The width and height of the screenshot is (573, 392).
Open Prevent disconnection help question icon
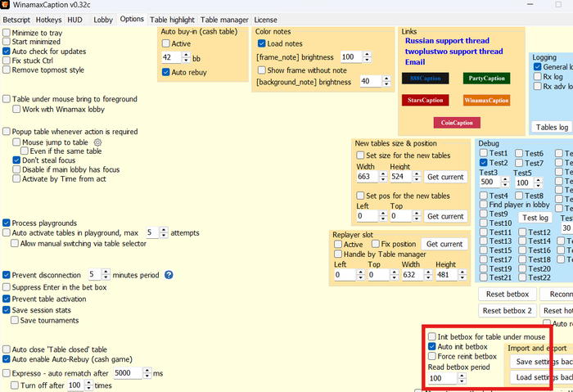click(169, 275)
